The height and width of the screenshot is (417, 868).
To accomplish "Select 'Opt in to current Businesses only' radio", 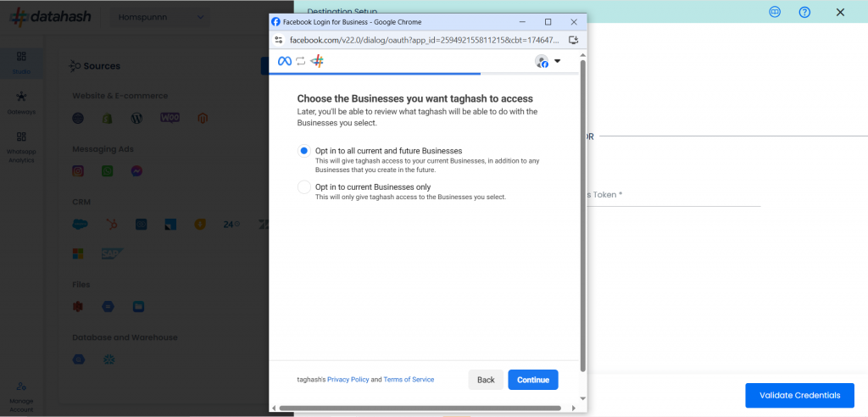I will point(304,187).
